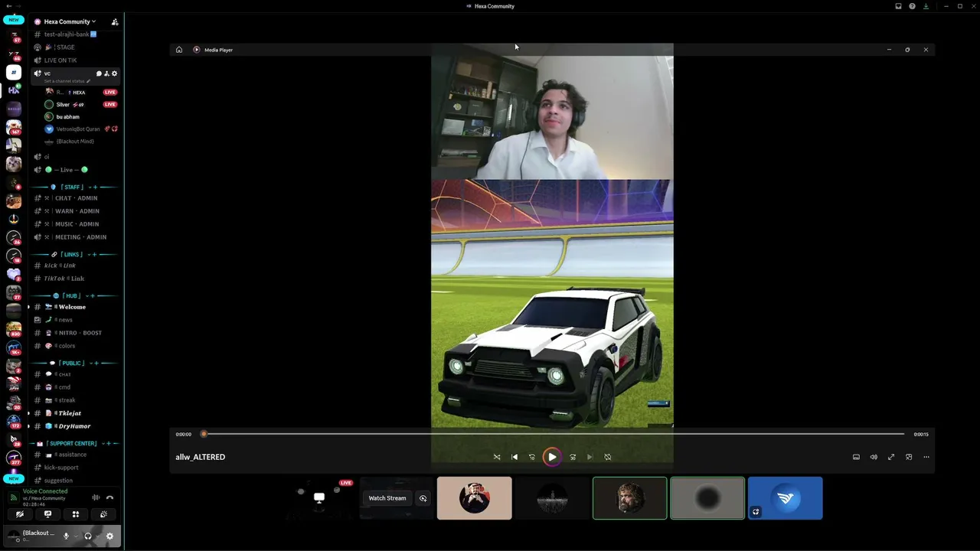The image size is (980, 551).
Task: Collapse the SUPPORT CENTER category
Action: (73, 443)
